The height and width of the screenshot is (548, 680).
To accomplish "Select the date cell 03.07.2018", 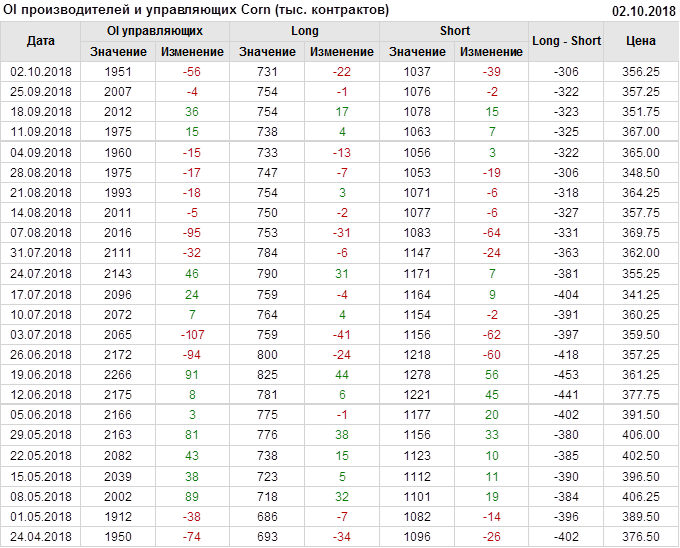I will [41, 334].
